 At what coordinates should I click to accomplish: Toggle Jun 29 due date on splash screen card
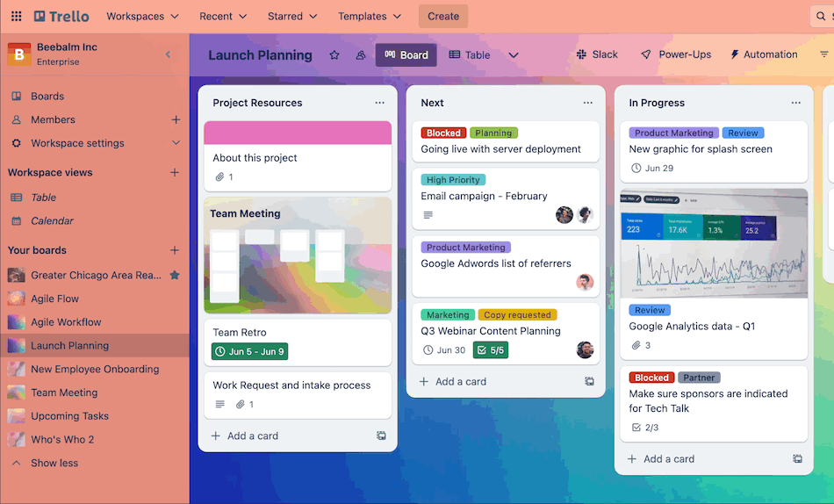pyautogui.click(x=651, y=169)
